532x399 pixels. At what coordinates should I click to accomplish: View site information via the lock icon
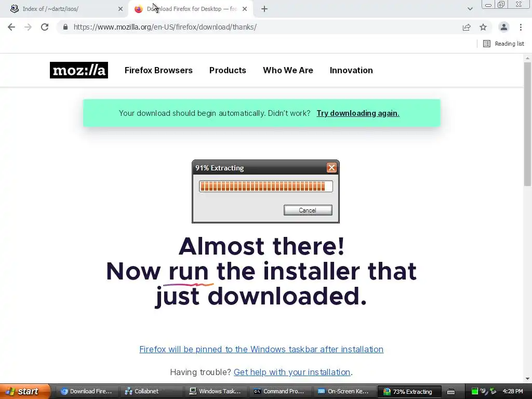(65, 27)
